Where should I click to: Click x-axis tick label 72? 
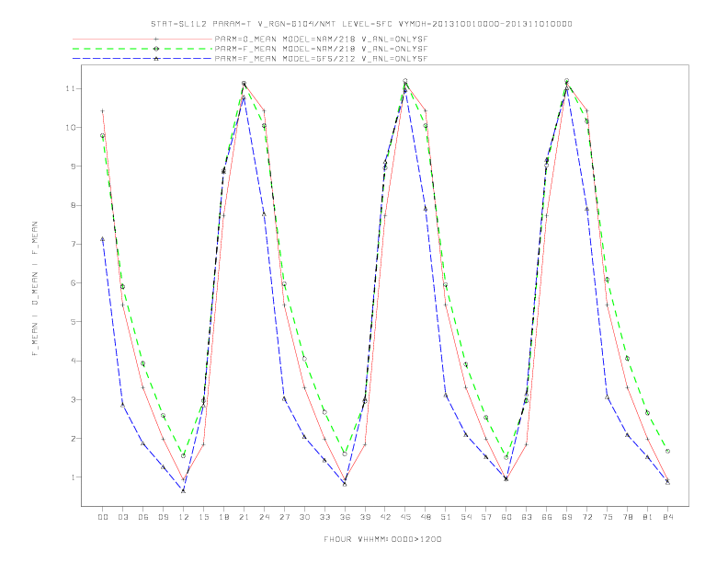[586, 517]
